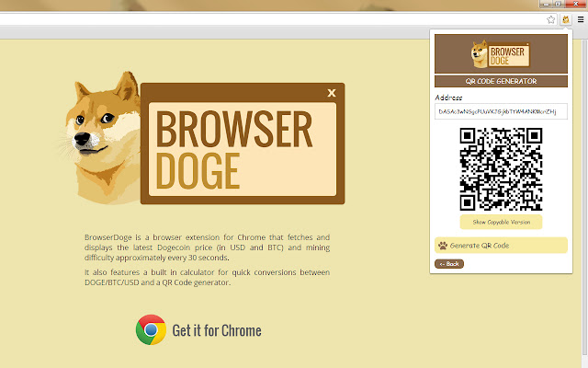Close the browser window

(576, 4)
